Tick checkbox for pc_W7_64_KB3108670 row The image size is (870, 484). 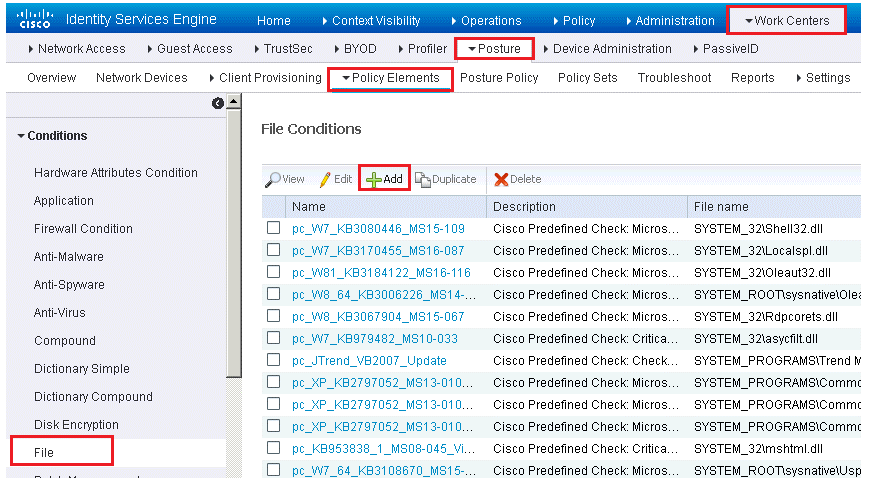coord(274,470)
